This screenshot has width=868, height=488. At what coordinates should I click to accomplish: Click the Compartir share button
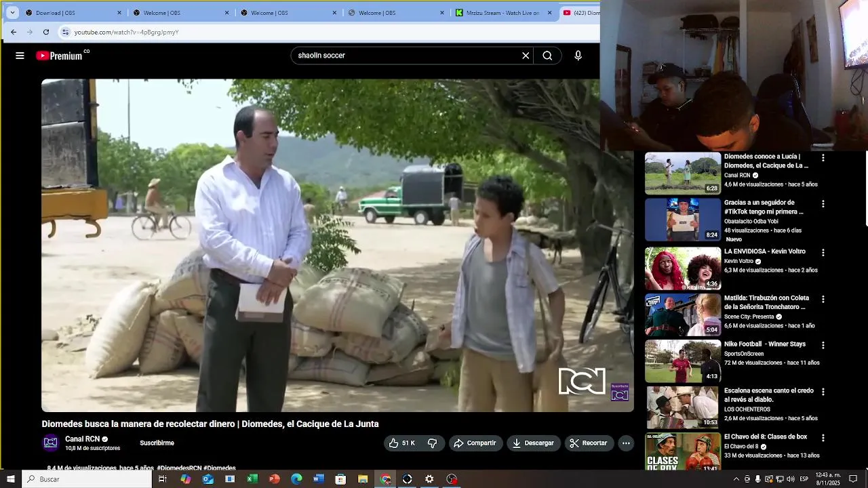pyautogui.click(x=475, y=443)
